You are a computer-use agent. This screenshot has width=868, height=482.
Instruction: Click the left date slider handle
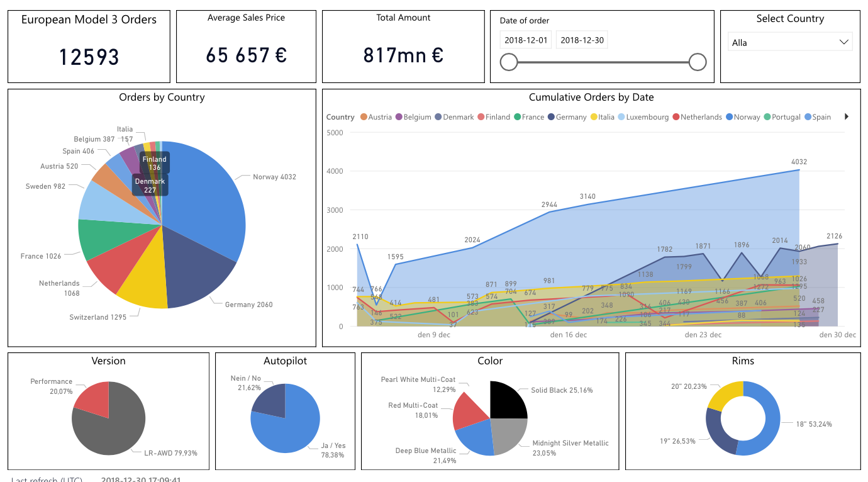click(508, 62)
